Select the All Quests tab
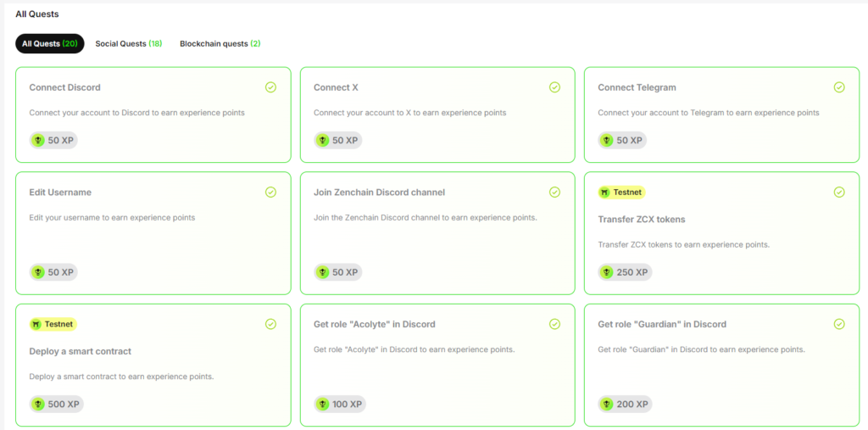The width and height of the screenshot is (868, 430). (x=49, y=43)
